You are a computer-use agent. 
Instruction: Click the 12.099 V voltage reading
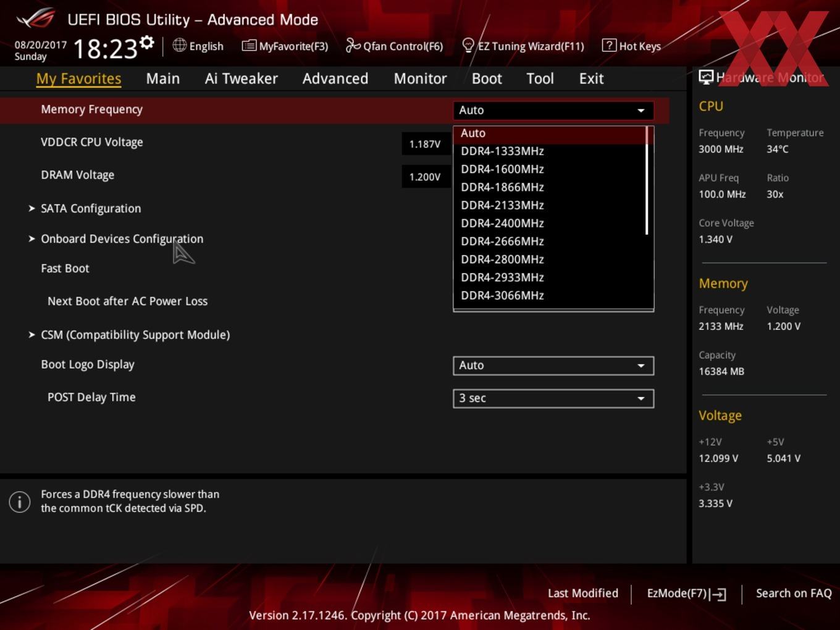[x=718, y=459]
